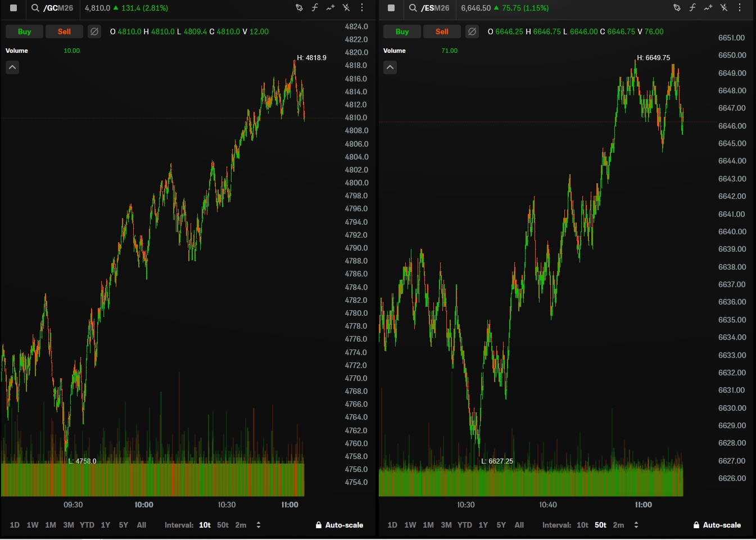Click Sell on the /GCM26 chart
This screenshot has height=540, width=756.
(x=64, y=31)
